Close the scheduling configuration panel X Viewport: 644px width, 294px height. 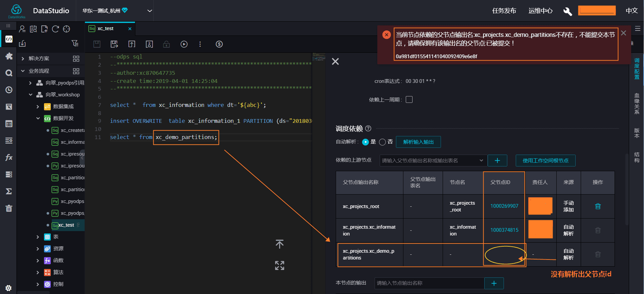coord(335,61)
